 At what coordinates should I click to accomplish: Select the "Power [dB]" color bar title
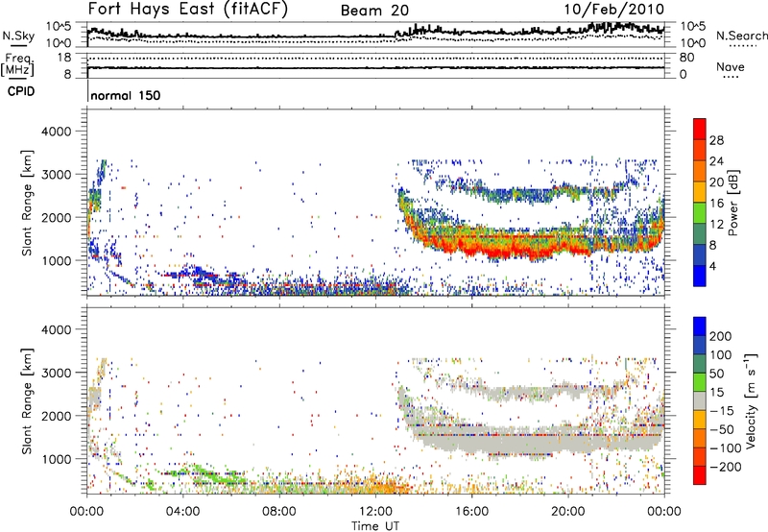pyautogui.click(x=733, y=203)
